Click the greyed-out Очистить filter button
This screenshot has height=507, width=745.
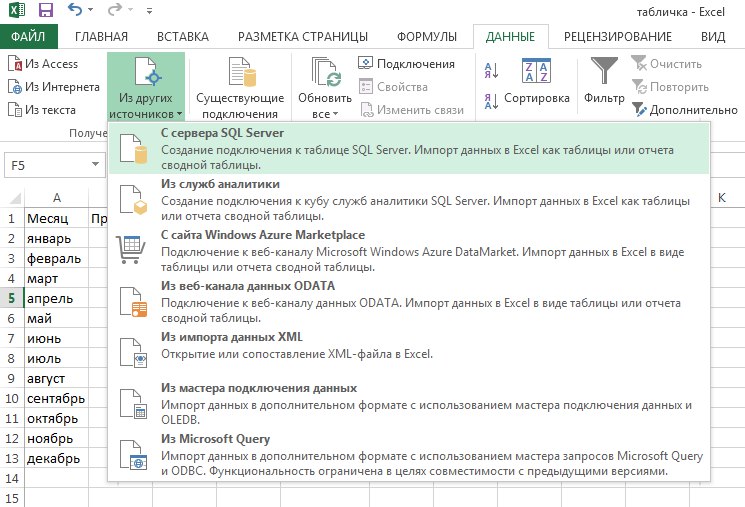pyautogui.click(x=667, y=64)
